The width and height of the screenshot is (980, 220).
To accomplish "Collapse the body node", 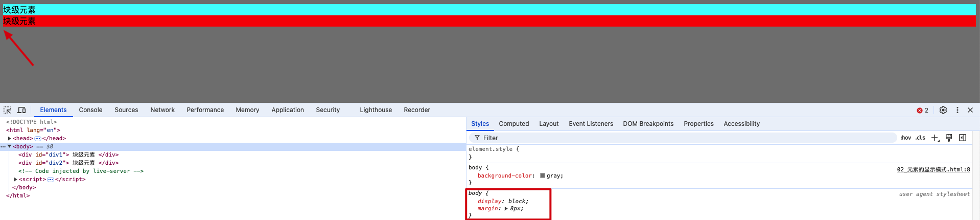I will click(x=9, y=146).
